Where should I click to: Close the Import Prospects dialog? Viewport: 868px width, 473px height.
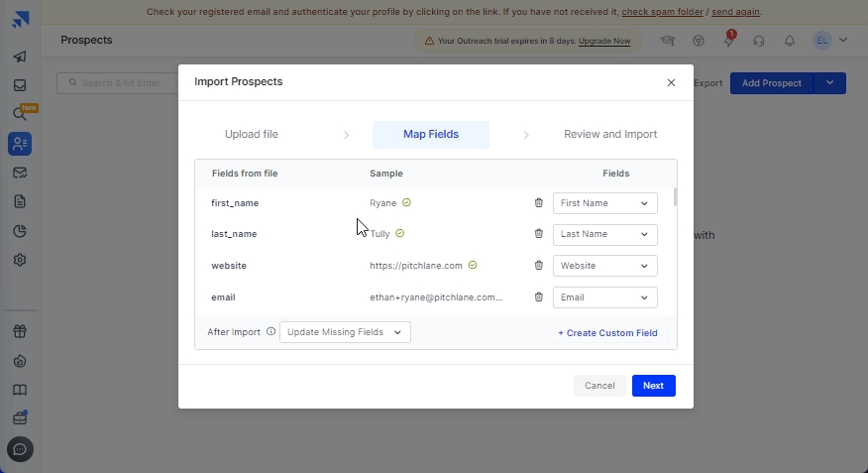click(x=671, y=82)
